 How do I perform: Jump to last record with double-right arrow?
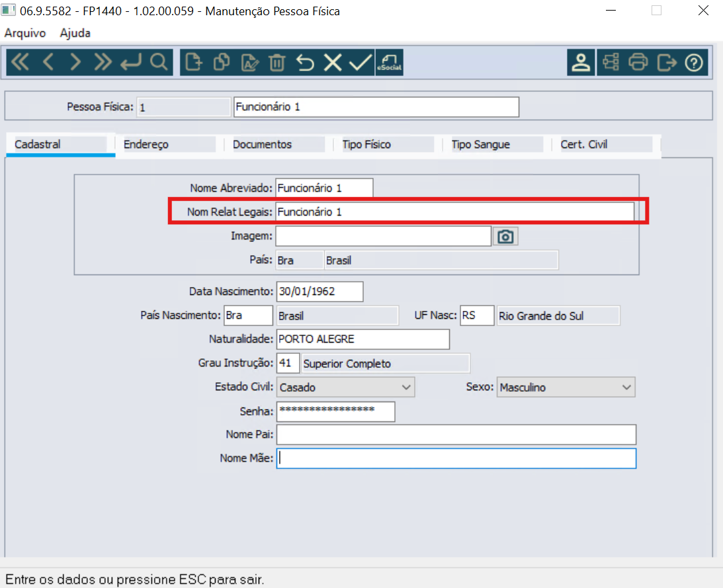click(103, 62)
